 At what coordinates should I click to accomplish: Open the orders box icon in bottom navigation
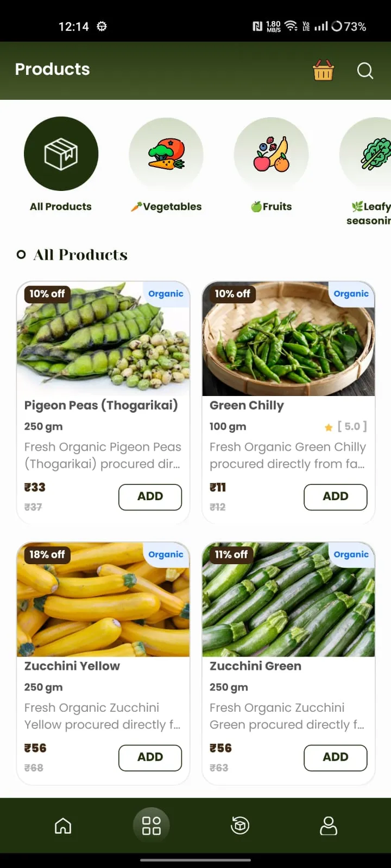pos(240,826)
